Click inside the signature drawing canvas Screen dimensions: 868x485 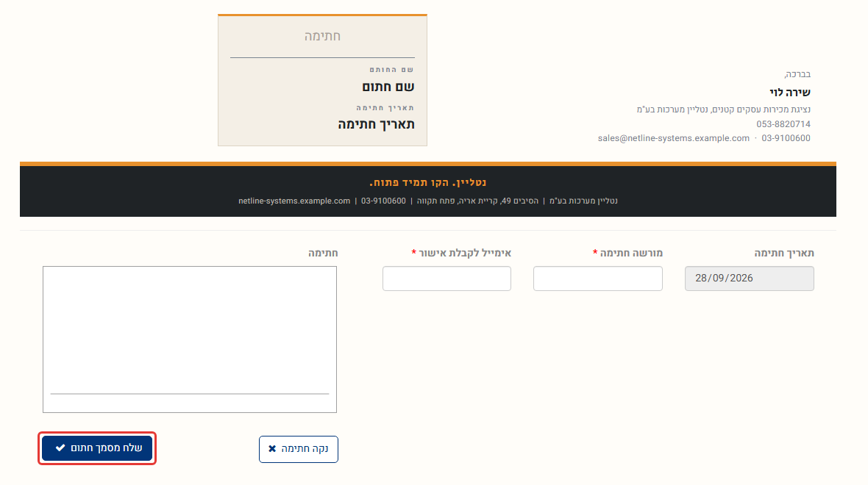(x=190, y=339)
